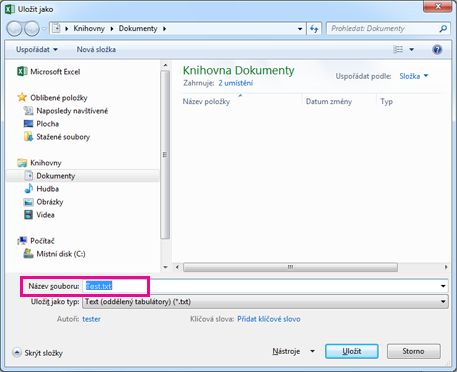Click the Hudba music note icon
Viewport: 457px width, 372px height.
pyautogui.click(x=28, y=189)
